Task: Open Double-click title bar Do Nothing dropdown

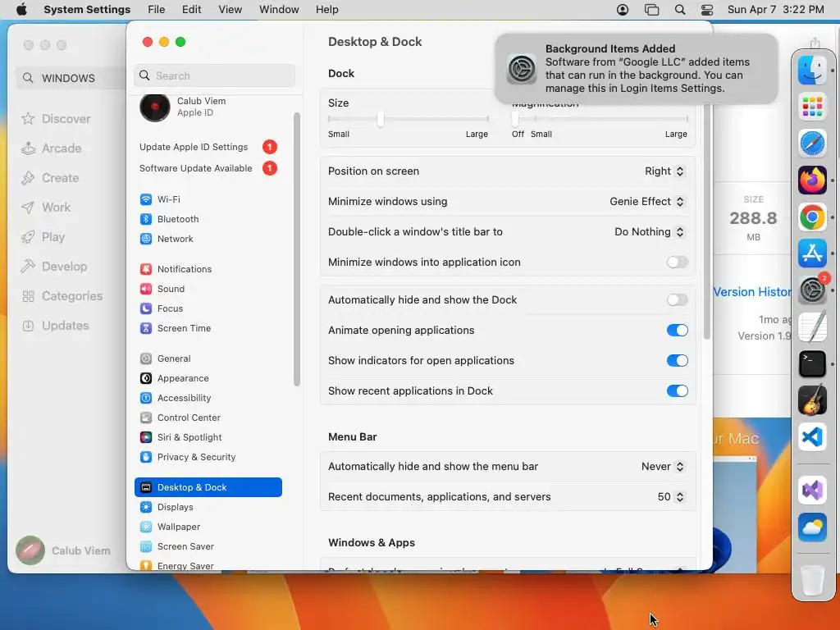Action: [650, 232]
